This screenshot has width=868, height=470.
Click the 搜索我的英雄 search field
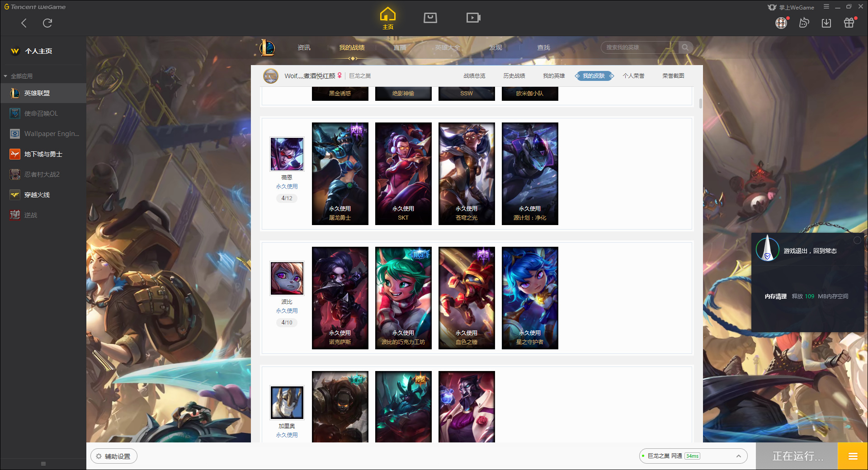640,47
